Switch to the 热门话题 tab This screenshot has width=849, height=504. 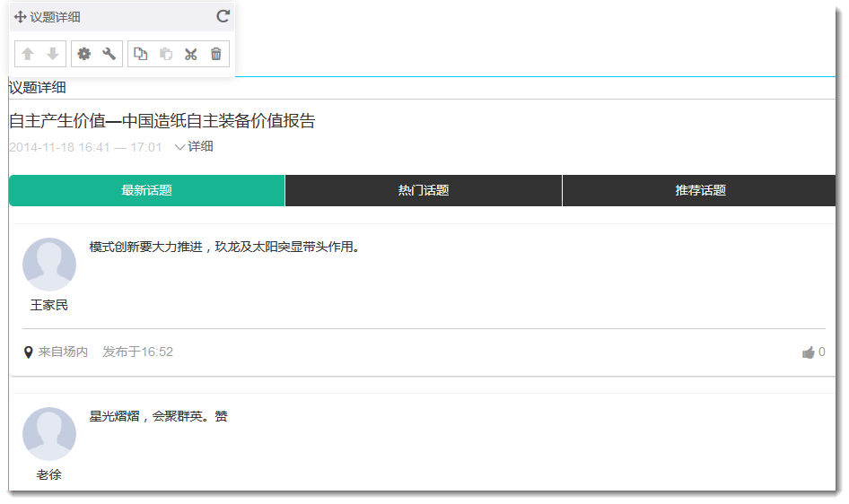423,190
